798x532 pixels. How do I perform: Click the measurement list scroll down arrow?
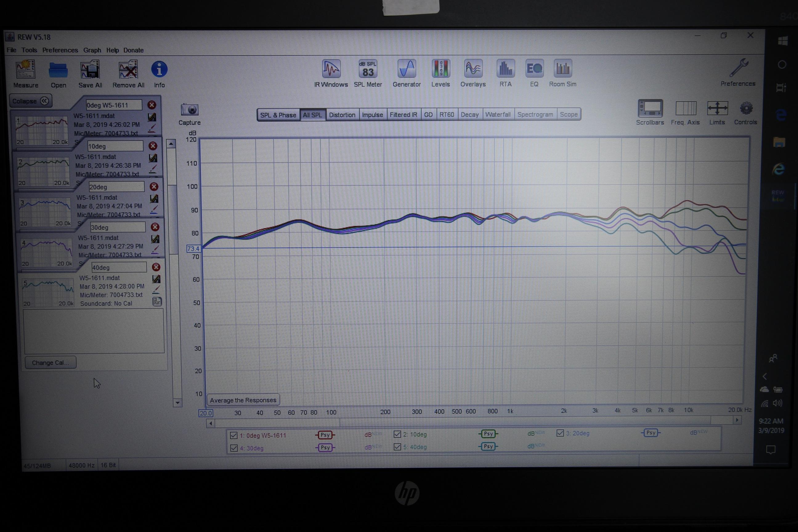coord(177,403)
